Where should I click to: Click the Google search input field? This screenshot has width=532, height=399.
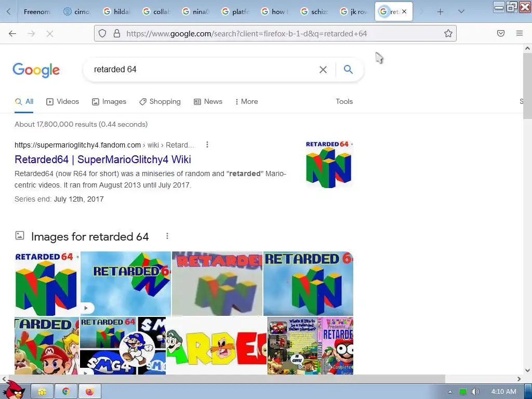click(x=204, y=70)
